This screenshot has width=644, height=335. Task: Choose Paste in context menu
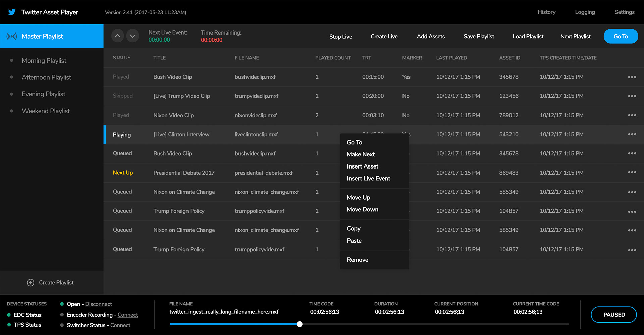click(x=354, y=241)
